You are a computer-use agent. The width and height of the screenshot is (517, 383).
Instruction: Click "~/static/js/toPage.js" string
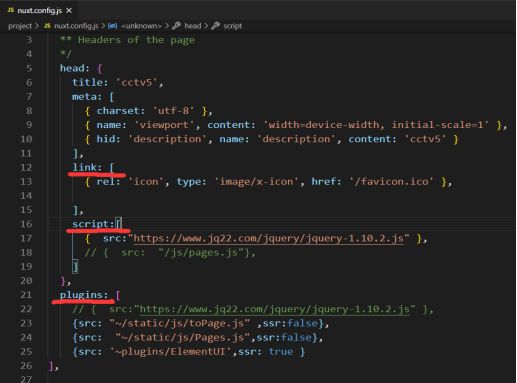coord(179,323)
